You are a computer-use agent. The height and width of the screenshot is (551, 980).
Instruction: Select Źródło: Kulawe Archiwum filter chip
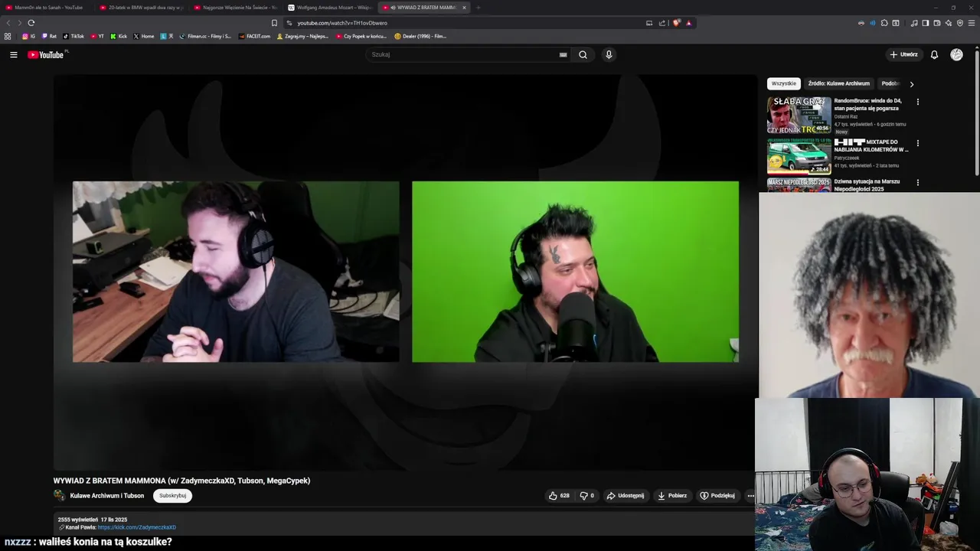(x=839, y=83)
